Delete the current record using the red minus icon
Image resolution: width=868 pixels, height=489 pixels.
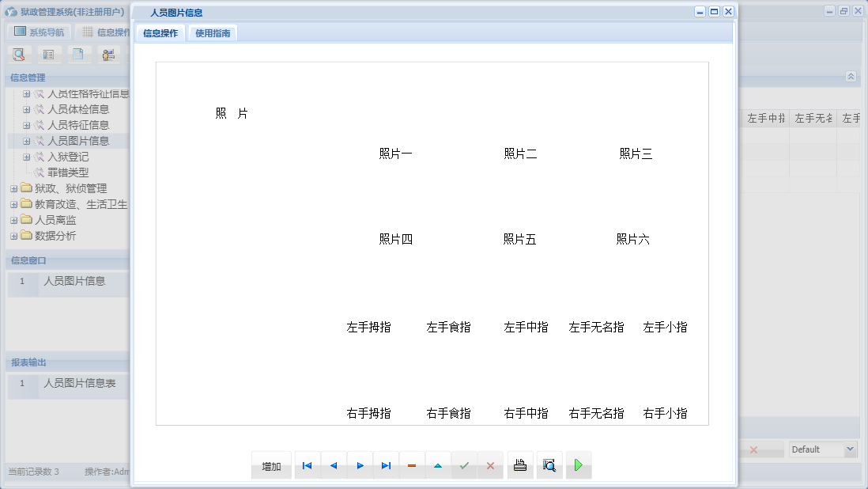tap(411, 465)
